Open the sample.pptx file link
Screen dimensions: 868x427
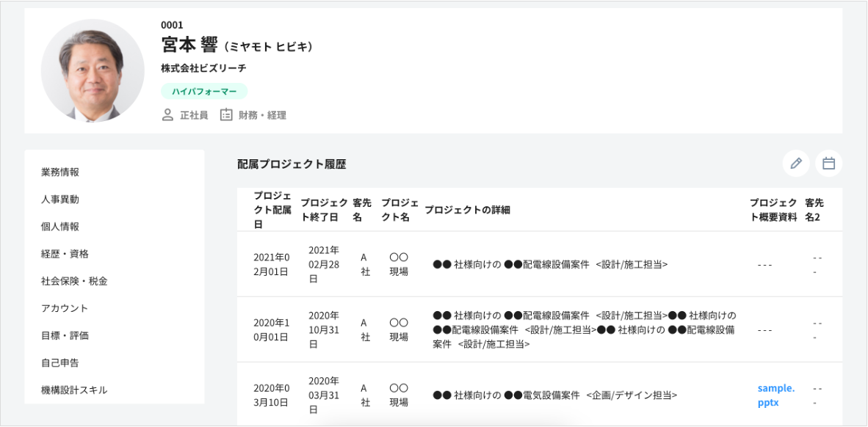775,395
